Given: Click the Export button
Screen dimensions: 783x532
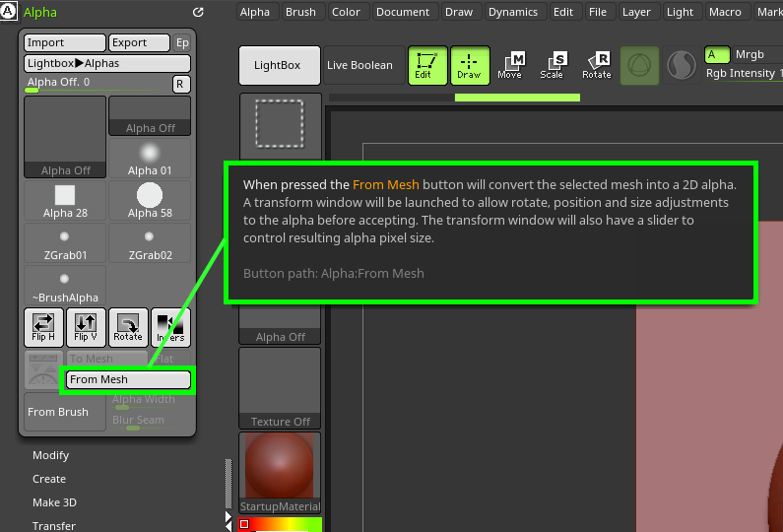Looking at the screenshot, I should click(139, 42).
